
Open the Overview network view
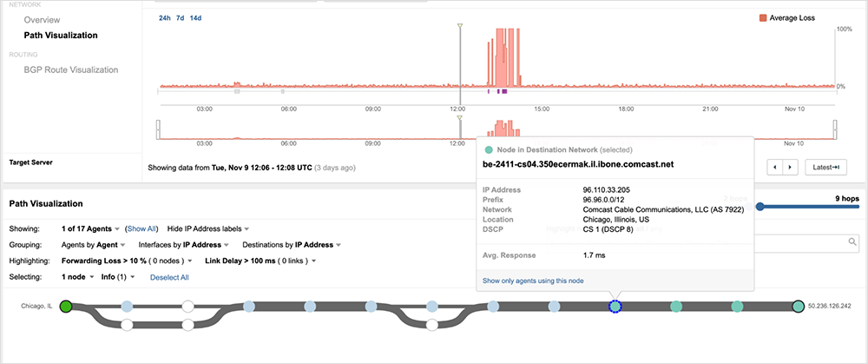click(x=43, y=19)
